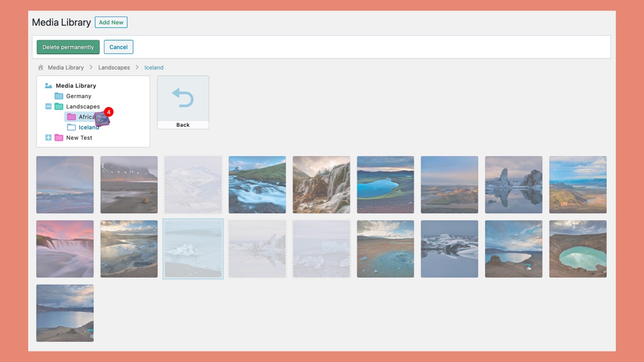Click the pink New Test folder icon

[59, 138]
